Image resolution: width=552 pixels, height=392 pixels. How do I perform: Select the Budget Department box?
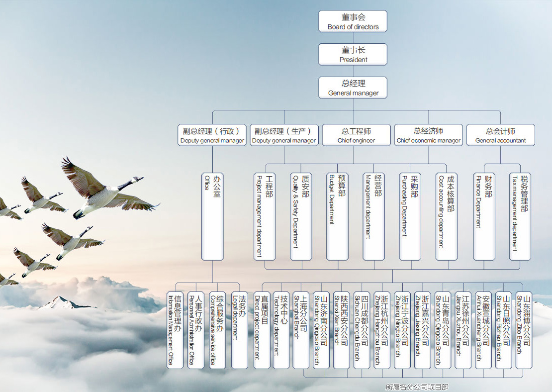click(x=337, y=216)
